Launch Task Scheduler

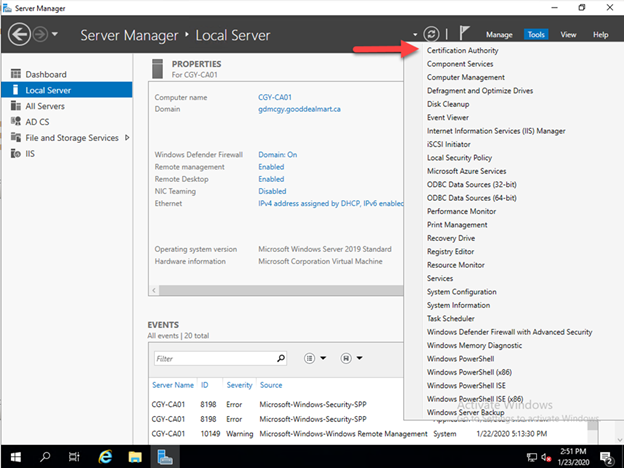point(450,318)
